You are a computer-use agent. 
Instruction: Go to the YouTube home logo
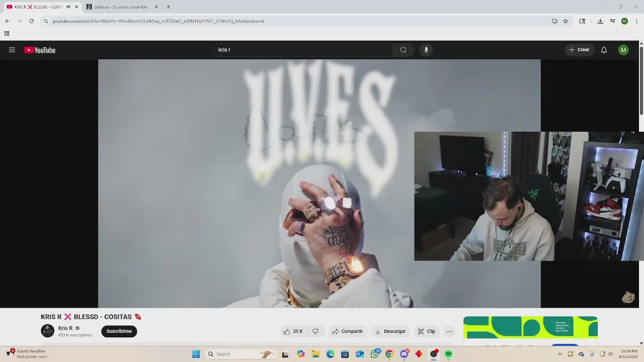40,50
